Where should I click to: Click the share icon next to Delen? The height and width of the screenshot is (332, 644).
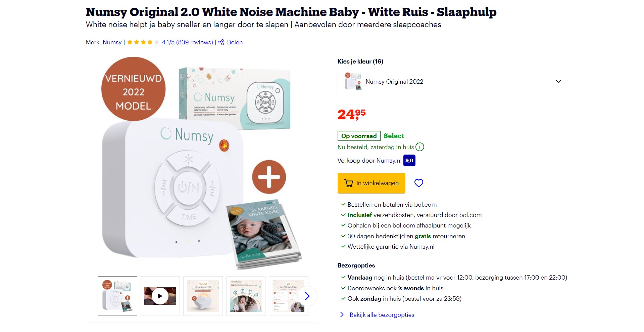point(221,42)
